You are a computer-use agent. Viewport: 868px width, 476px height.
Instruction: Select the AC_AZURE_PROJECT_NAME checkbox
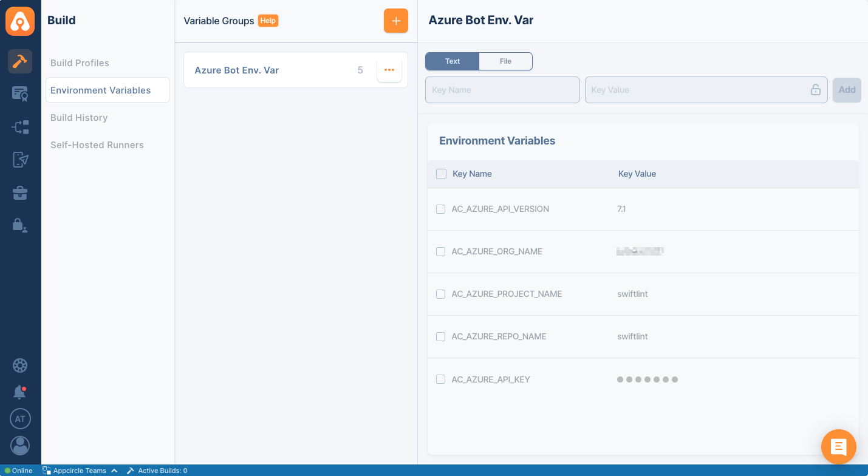tap(441, 294)
